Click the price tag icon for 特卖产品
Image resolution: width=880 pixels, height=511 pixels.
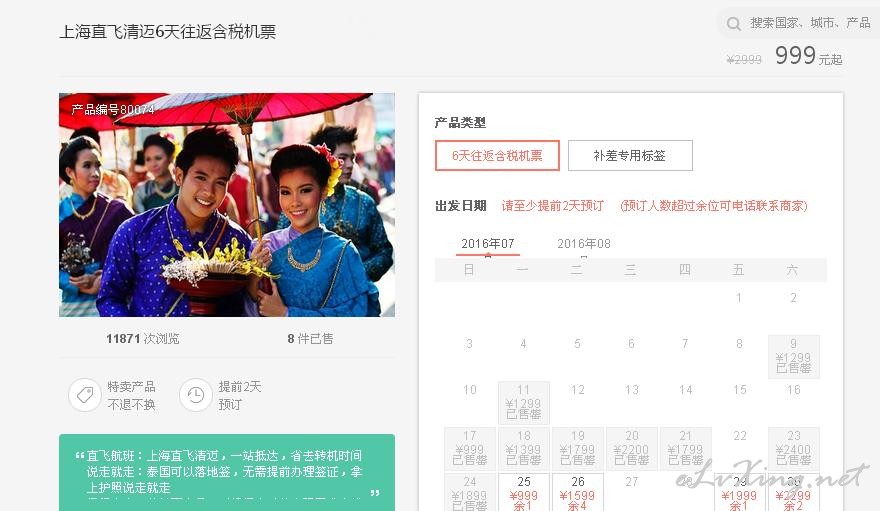(85, 395)
